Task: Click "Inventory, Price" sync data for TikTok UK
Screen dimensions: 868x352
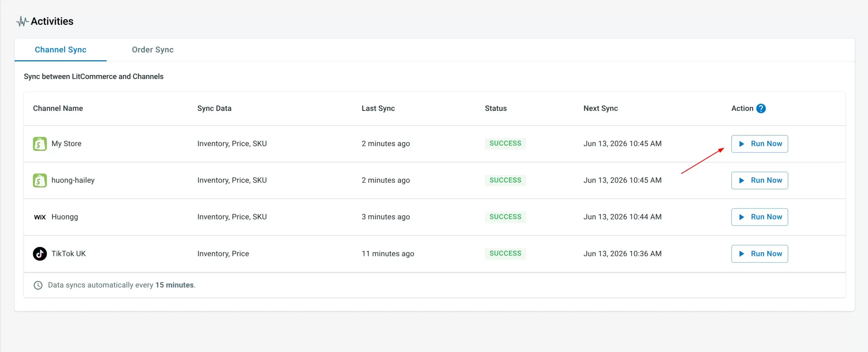Action: (223, 254)
